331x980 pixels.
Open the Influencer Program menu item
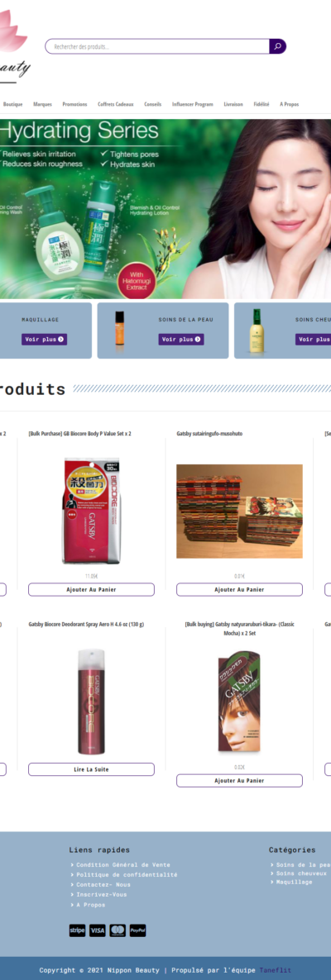(193, 104)
